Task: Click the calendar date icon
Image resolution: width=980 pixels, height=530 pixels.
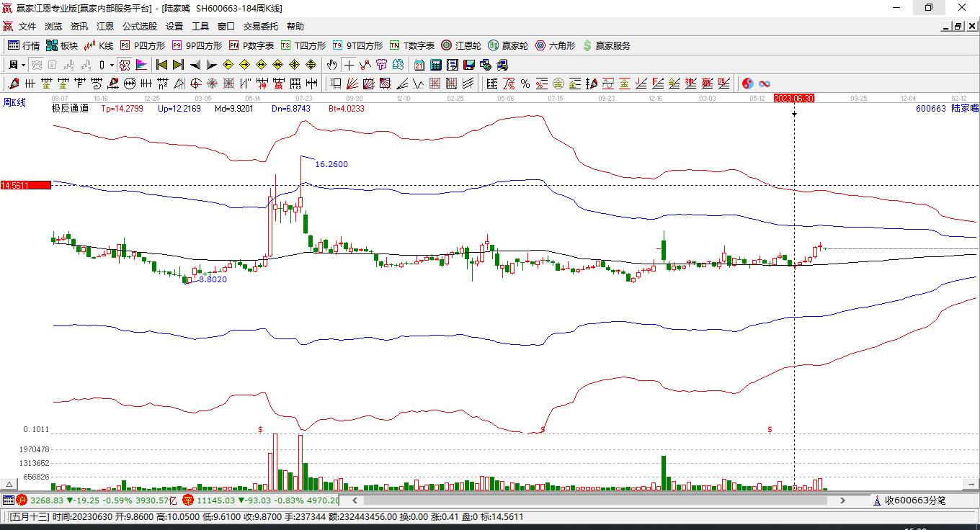Action: coord(419,65)
